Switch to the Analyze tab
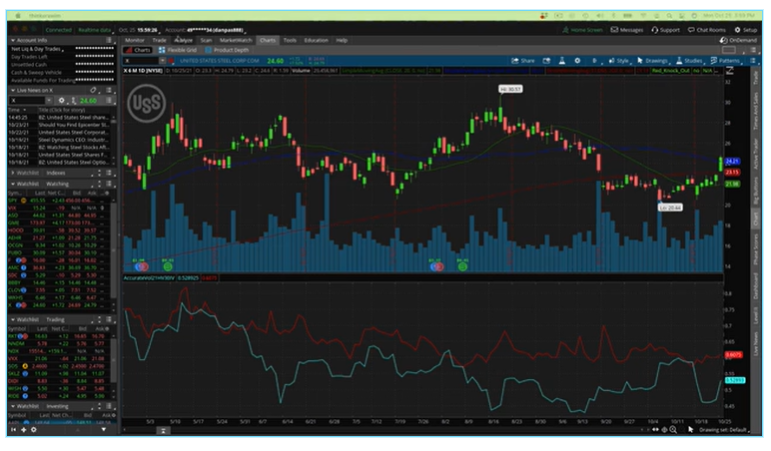The width and height of the screenshot is (771, 451). pyautogui.click(x=183, y=40)
